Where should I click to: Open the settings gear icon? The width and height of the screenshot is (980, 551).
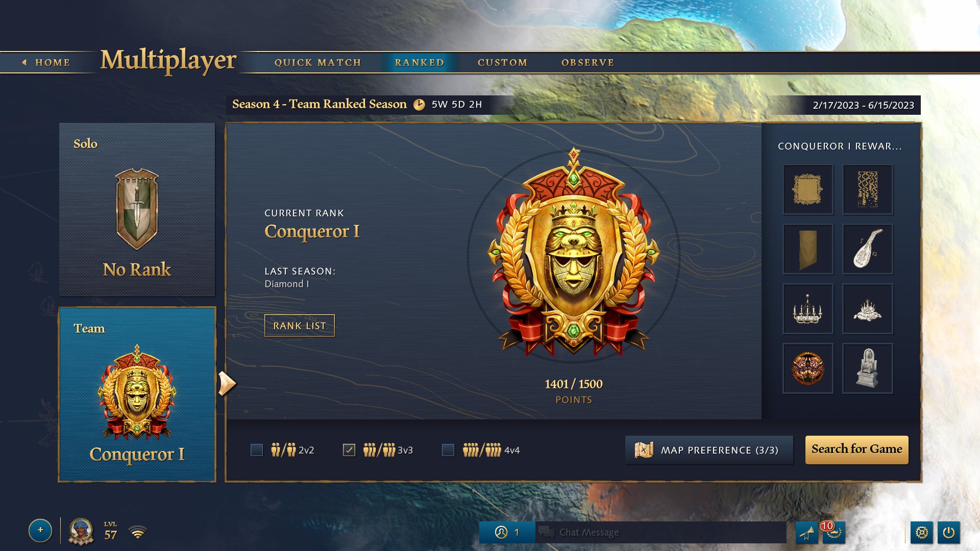(x=922, y=533)
